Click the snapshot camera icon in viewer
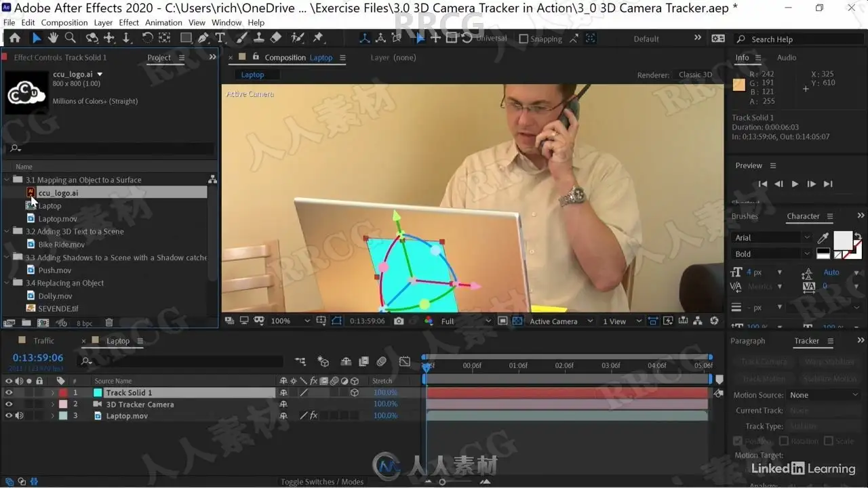 point(399,321)
